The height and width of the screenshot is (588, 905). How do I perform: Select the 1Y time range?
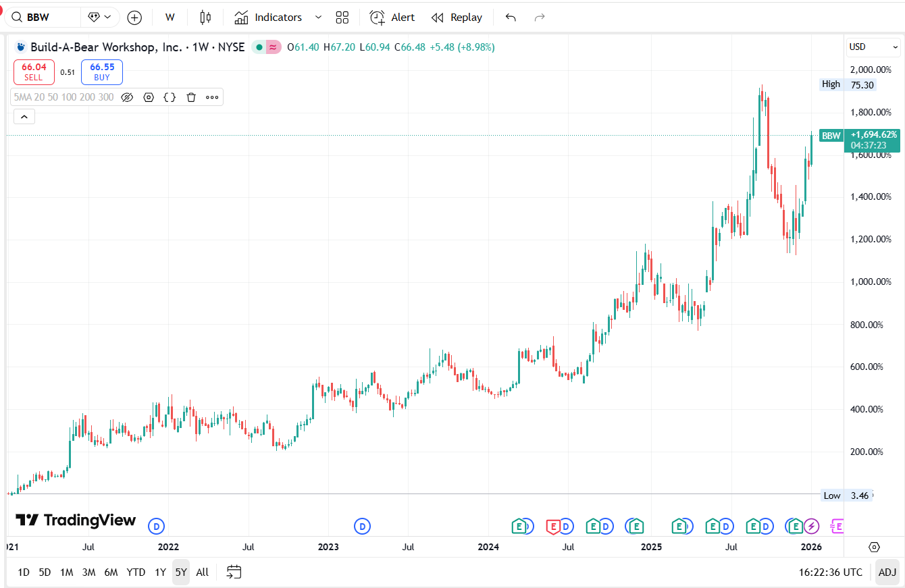[x=160, y=572]
